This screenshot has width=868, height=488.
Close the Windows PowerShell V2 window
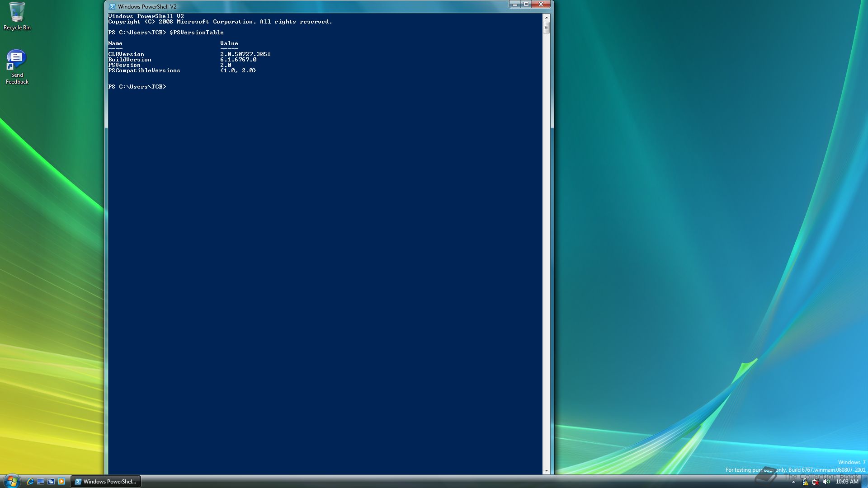(541, 5)
